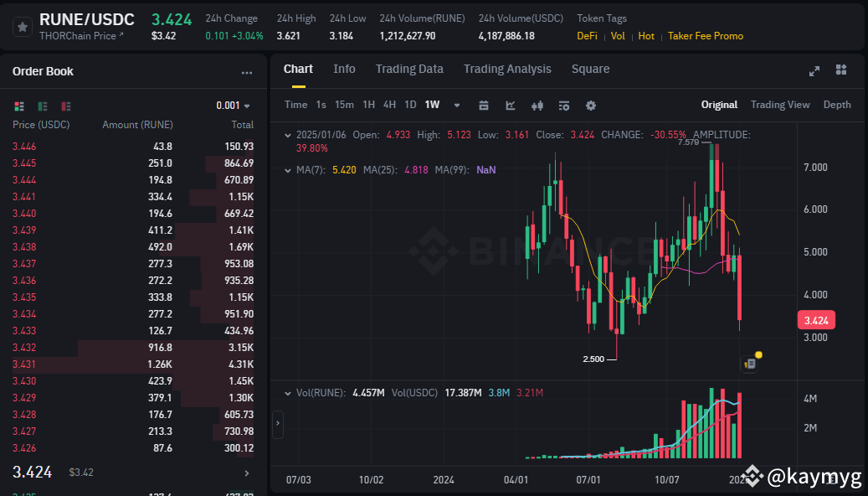Click the MA(7) 5.420 indicator value

(x=344, y=170)
